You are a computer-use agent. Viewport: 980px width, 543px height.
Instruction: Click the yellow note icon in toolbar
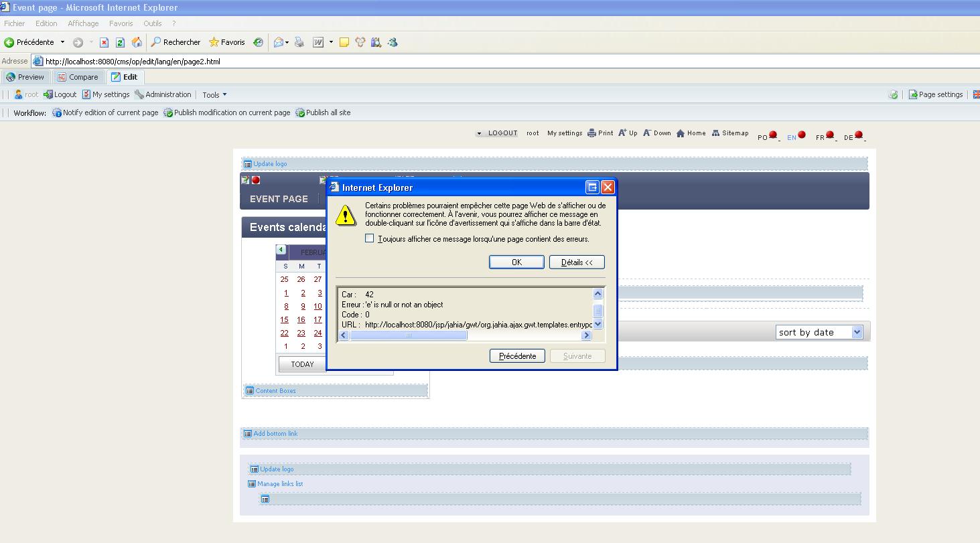344,42
